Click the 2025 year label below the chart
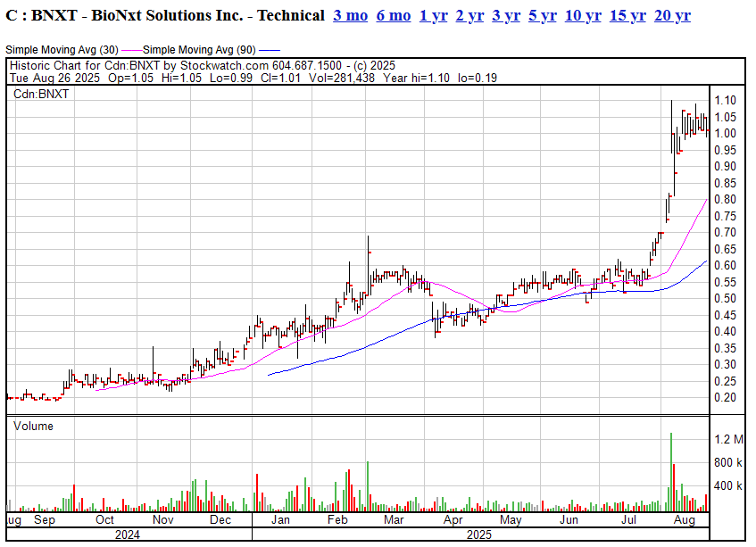The image size is (756, 547). (479, 535)
